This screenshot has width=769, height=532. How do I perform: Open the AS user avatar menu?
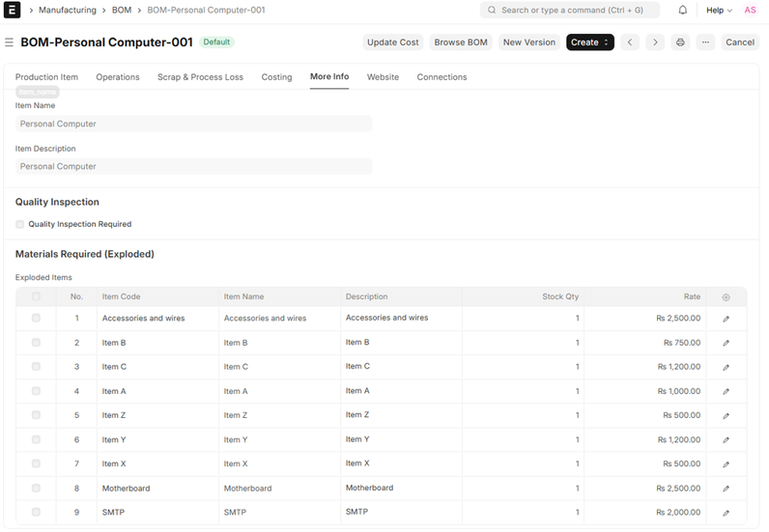coord(750,11)
